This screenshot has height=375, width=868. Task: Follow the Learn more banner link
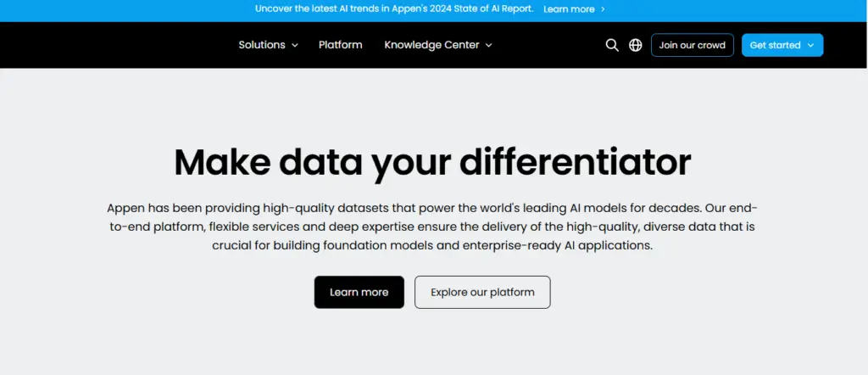569,9
